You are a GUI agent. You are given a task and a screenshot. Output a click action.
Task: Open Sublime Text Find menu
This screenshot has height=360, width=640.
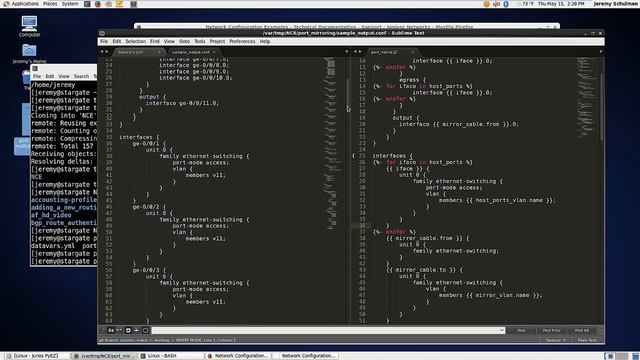[x=155, y=41]
